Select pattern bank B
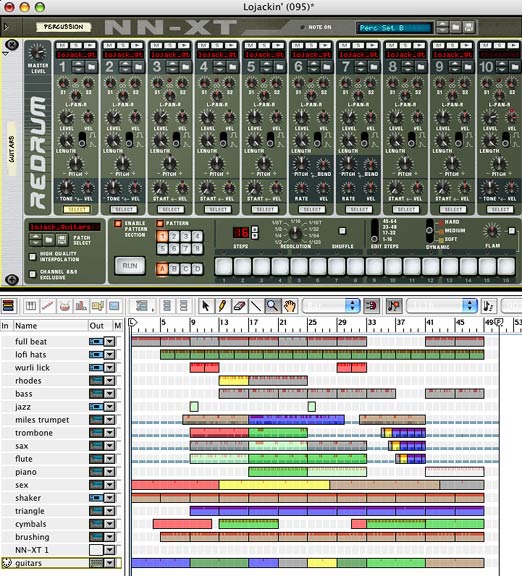 174,269
